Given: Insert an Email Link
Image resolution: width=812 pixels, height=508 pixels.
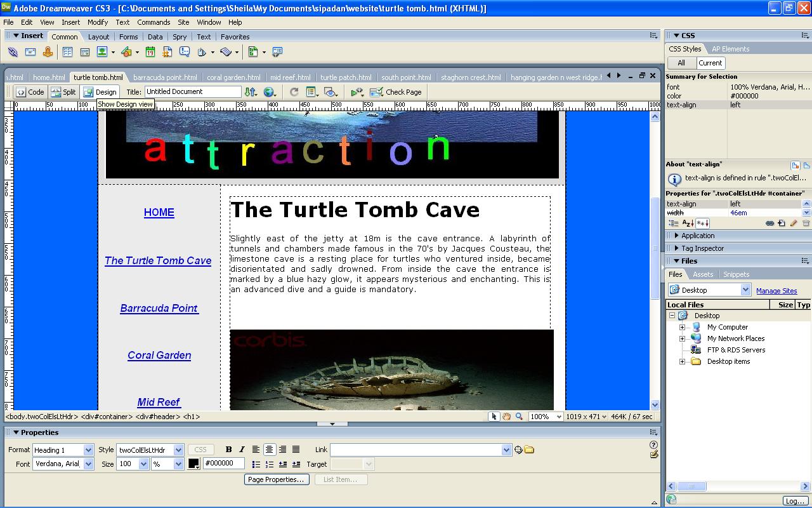Looking at the screenshot, I should point(30,52).
